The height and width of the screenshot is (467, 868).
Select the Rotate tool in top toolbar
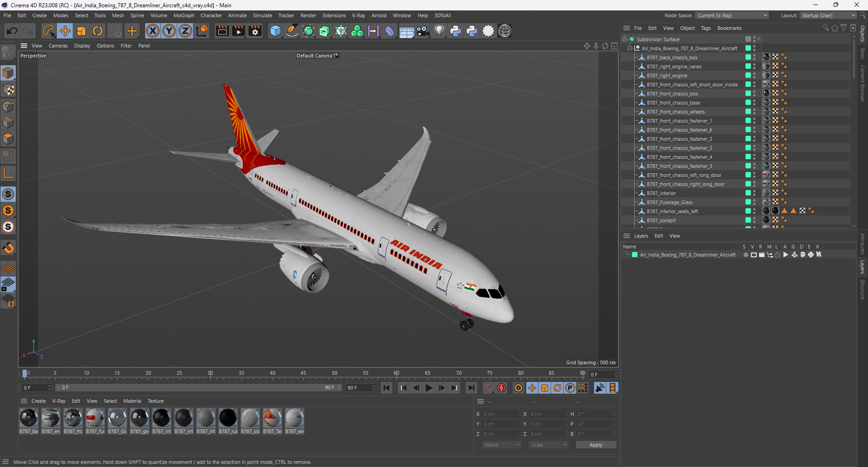98,31
